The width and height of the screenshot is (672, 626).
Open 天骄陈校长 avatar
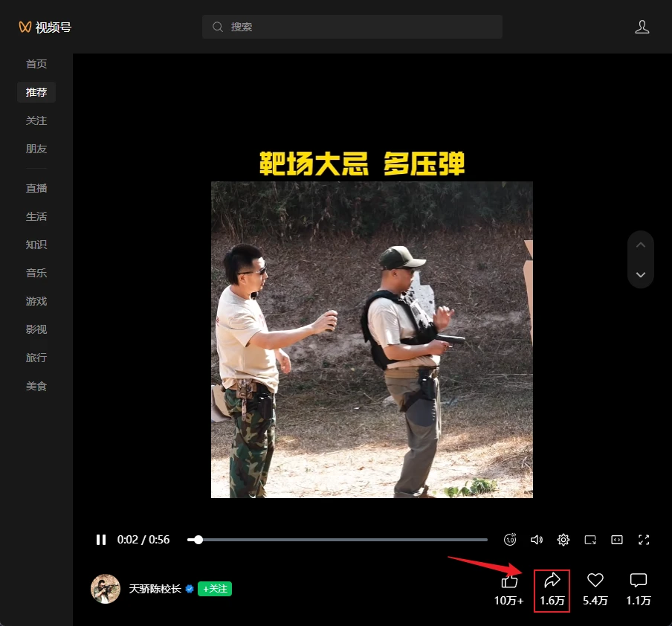pos(106,589)
